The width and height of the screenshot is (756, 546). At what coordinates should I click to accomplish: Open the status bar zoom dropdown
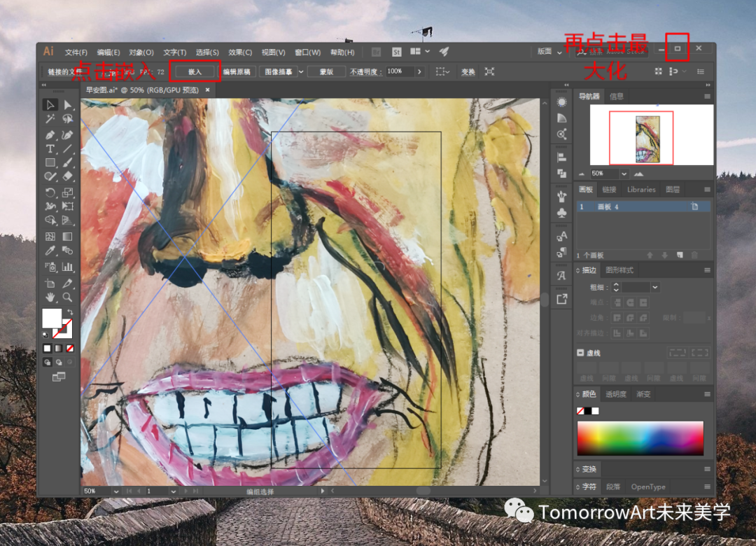click(x=116, y=491)
